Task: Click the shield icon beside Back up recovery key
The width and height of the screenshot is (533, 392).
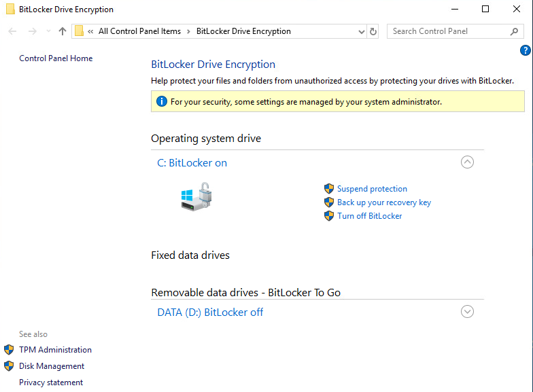Action: 329,202
